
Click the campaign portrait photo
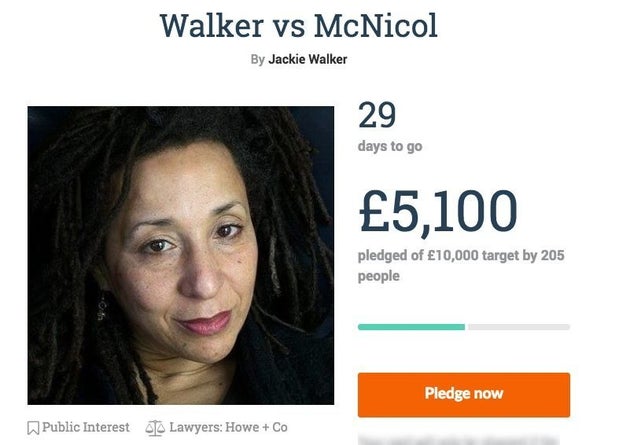(x=180, y=255)
